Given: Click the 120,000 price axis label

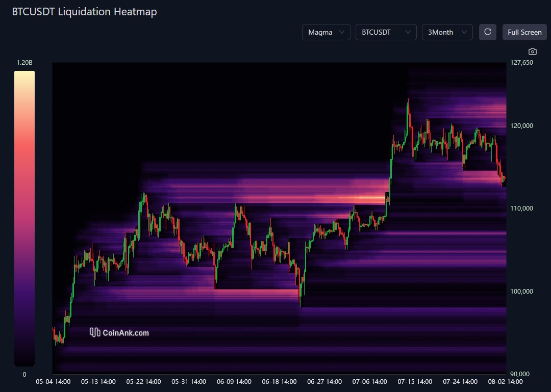Looking at the screenshot, I should point(521,126).
